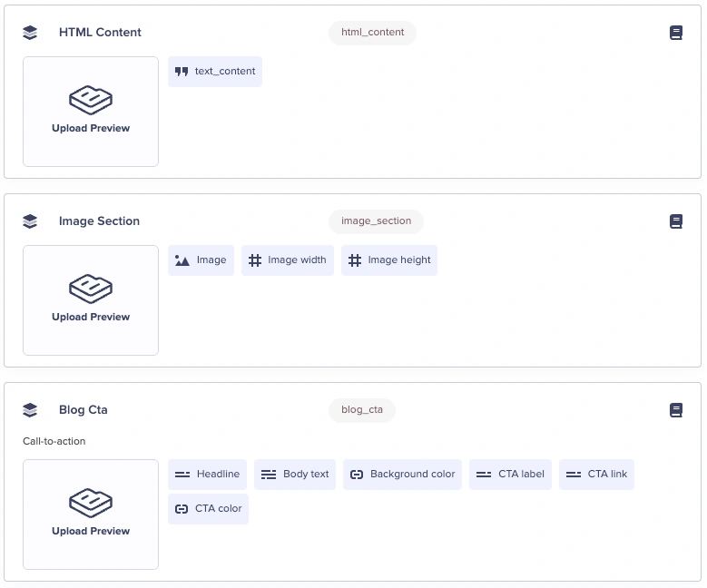Open the Image width field
This screenshot has height=588, width=707.
(288, 260)
